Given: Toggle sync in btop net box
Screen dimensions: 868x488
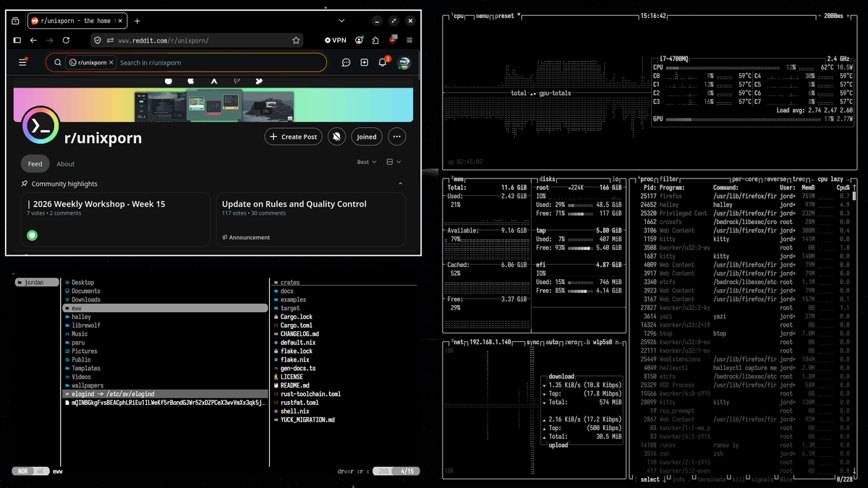Looking at the screenshot, I should coord(533,341).
